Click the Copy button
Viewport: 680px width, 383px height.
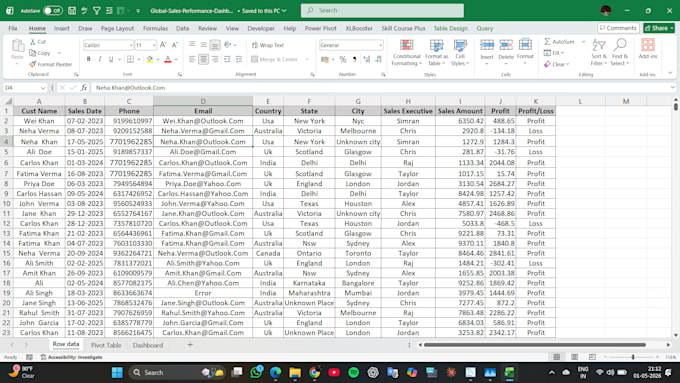pyautogui.click(x=40, y=53)
